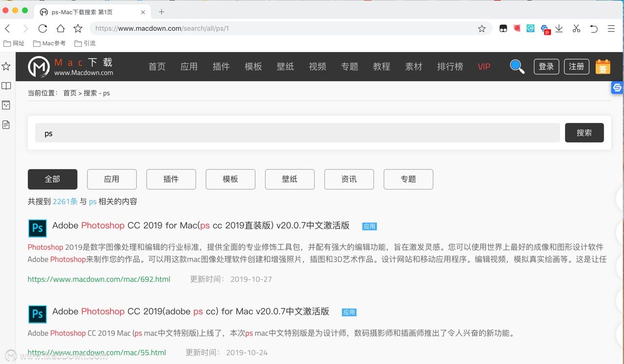Viewport: 624px width, 364px height.
Task: Click the Macdown site logo
Action: pyautogui.click(x=71, y=67)
